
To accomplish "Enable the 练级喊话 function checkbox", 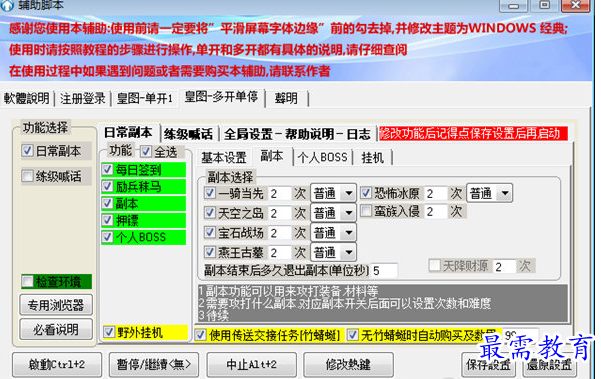I will click(x=27, y=176).
